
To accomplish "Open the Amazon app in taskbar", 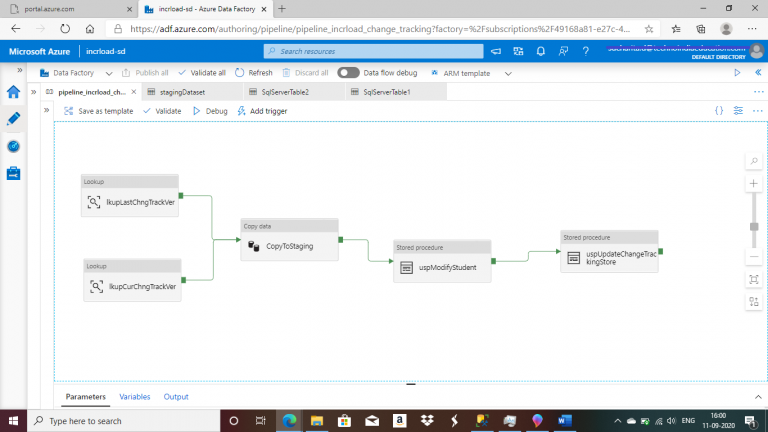I will click(x=400, y=421).
